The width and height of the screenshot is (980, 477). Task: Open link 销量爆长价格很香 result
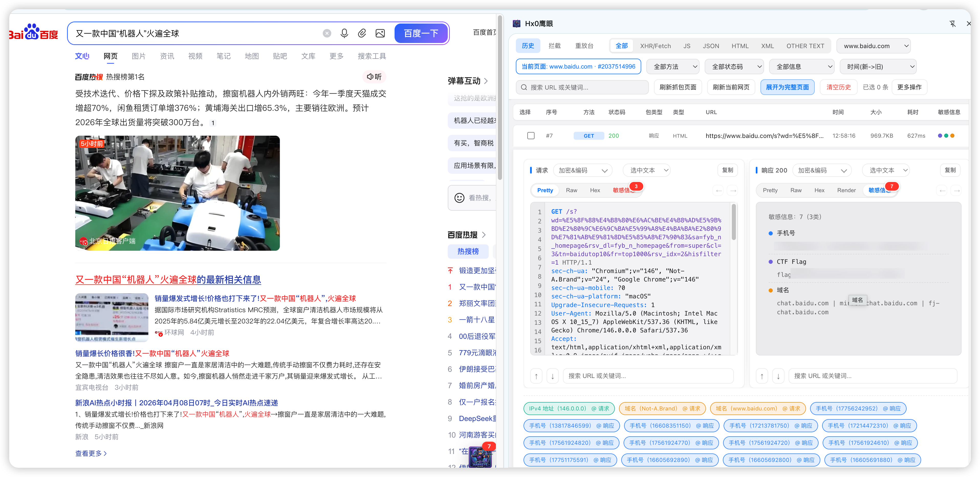click(x=152, y=353)
